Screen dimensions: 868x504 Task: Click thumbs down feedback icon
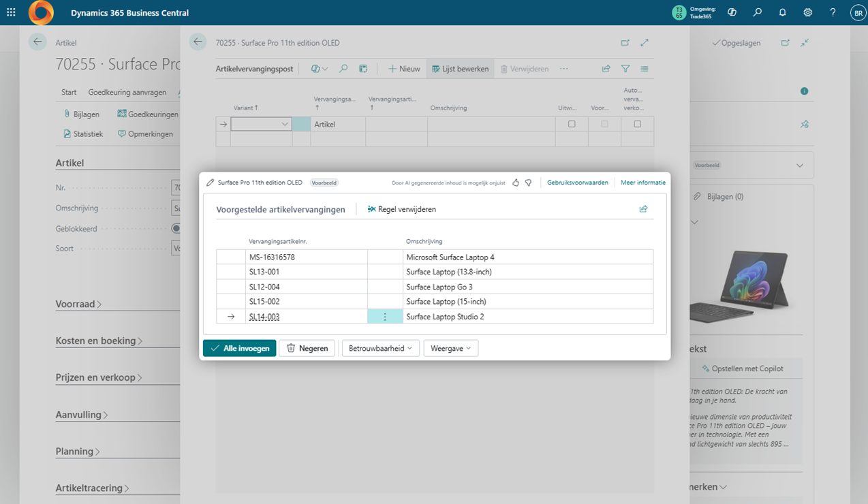[528, 183]
